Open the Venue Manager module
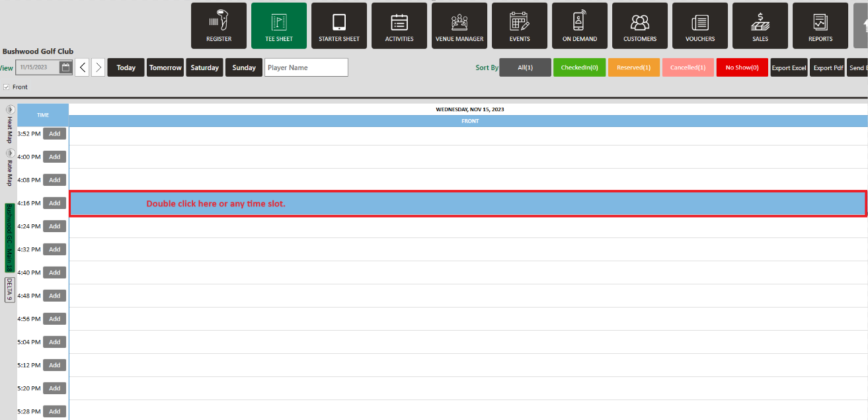This screenshot has width=868, height=420. pyautogui.click(x=459, y=26)
